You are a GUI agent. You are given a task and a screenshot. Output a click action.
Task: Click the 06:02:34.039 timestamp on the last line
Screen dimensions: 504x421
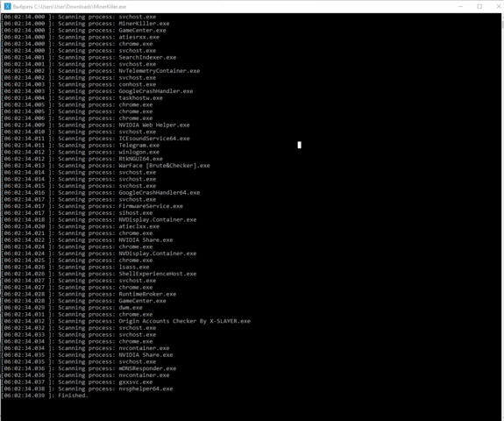25,396
